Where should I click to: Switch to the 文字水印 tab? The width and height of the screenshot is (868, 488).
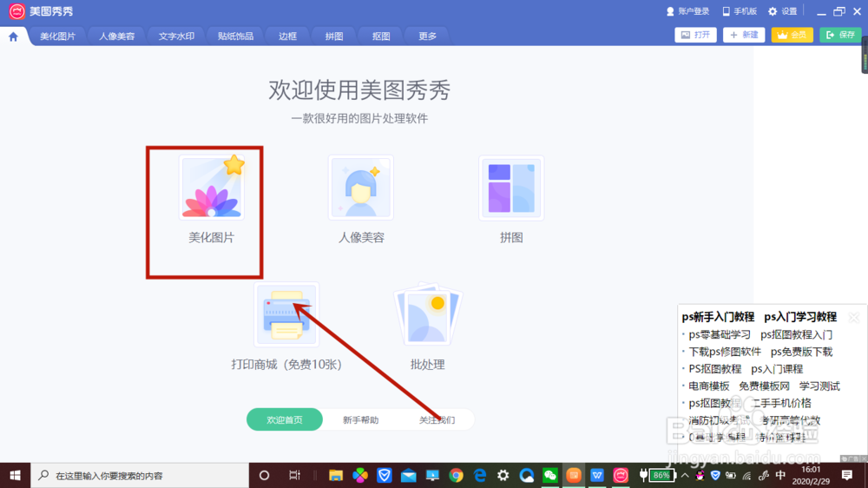click(176, 36)
